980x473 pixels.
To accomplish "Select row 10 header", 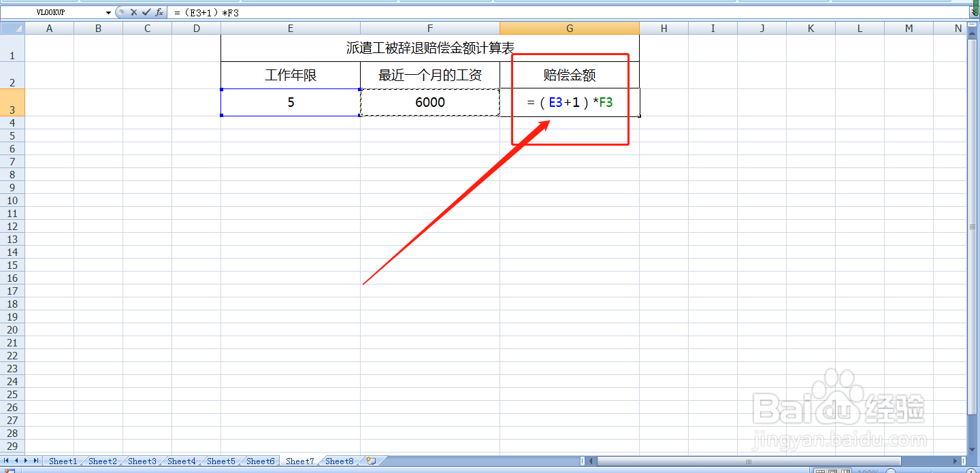I will coord(12,201).
